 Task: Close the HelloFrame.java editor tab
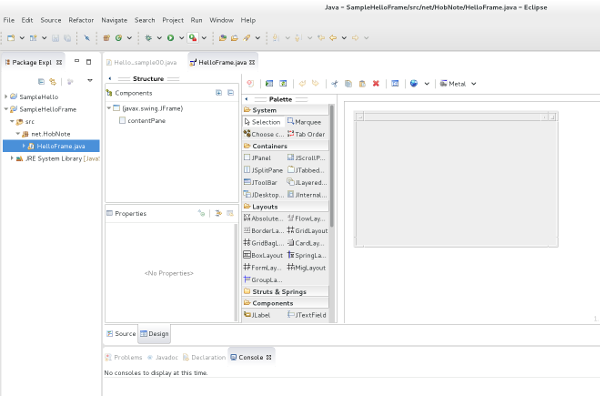(x=252, y=62)
